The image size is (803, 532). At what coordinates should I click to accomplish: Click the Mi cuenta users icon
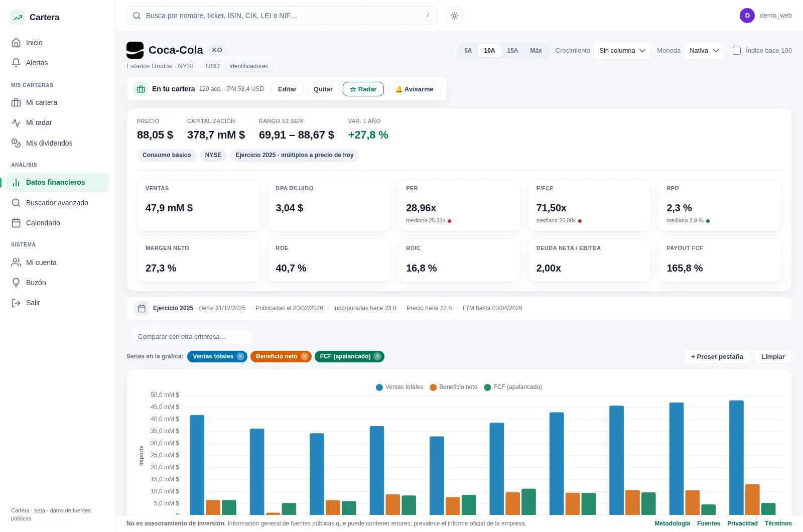(x=16, y=262)
